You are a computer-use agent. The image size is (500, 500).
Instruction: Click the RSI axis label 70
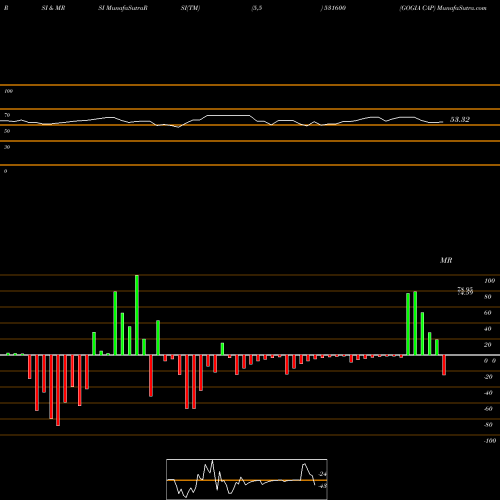(7, 115)
